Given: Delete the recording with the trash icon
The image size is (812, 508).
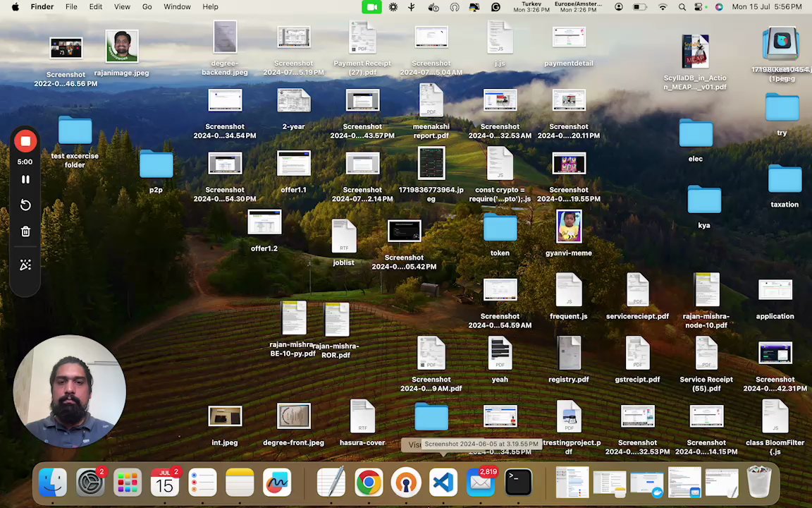Looking at the screenshot, I should [x=25, y=232].
